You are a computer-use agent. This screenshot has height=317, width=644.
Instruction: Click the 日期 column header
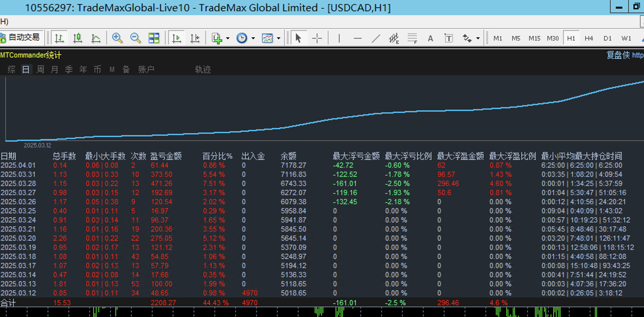[8, 156]
